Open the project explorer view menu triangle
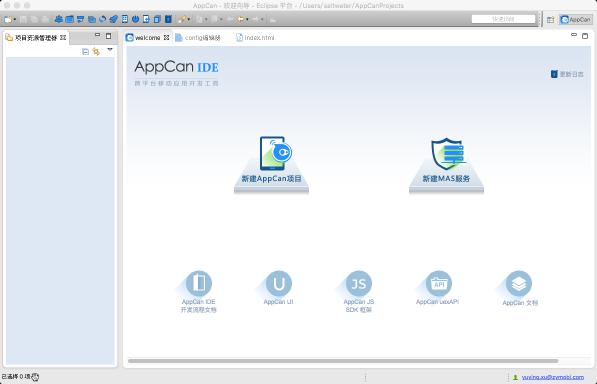Screen dimensions: 597x384 click(110, 50)
